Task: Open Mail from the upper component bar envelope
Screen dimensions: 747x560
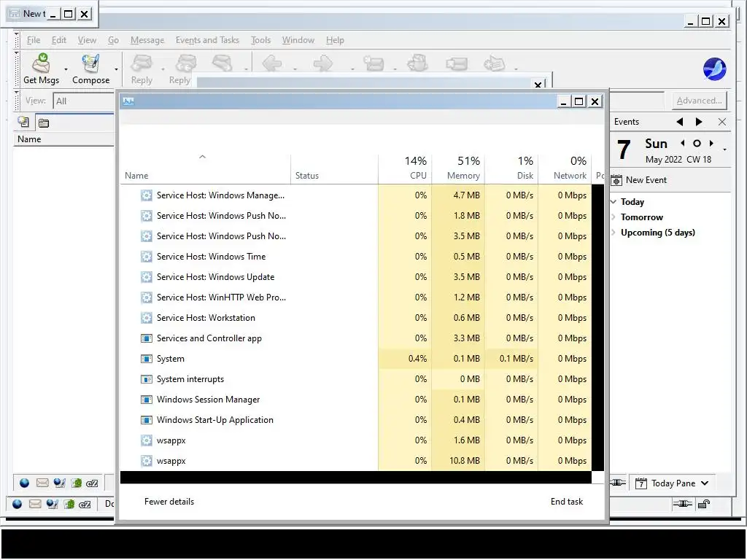Action: click(42, 483)
